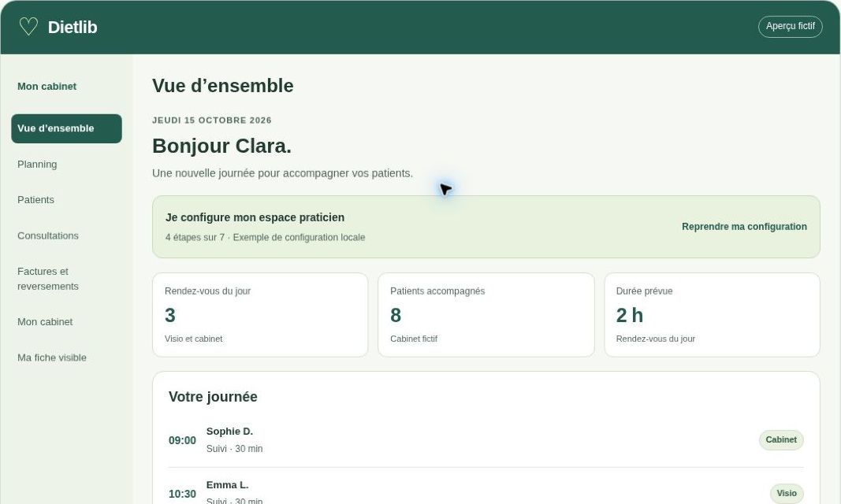Click the Je configure mon espace praticien title
Viewport: 841px width, 504px height.
(255, 217)
